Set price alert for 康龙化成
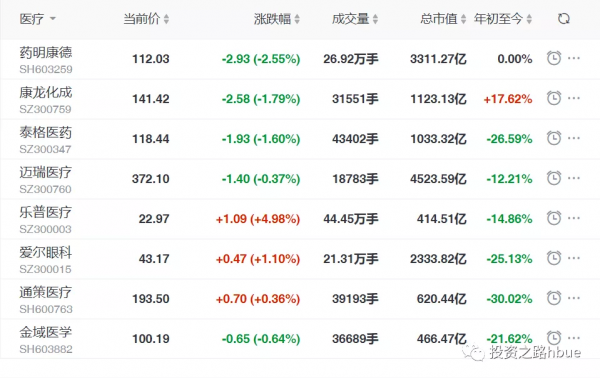 coord(554,98)
